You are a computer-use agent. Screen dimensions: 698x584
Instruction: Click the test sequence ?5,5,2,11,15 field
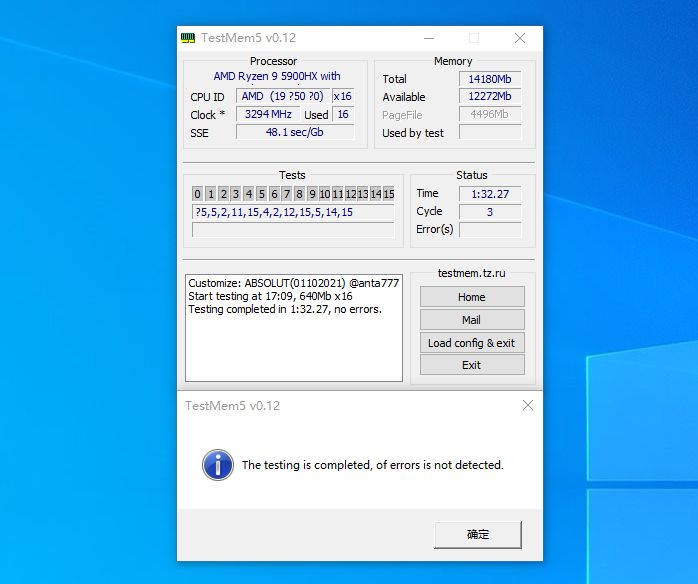coord(293,212)
